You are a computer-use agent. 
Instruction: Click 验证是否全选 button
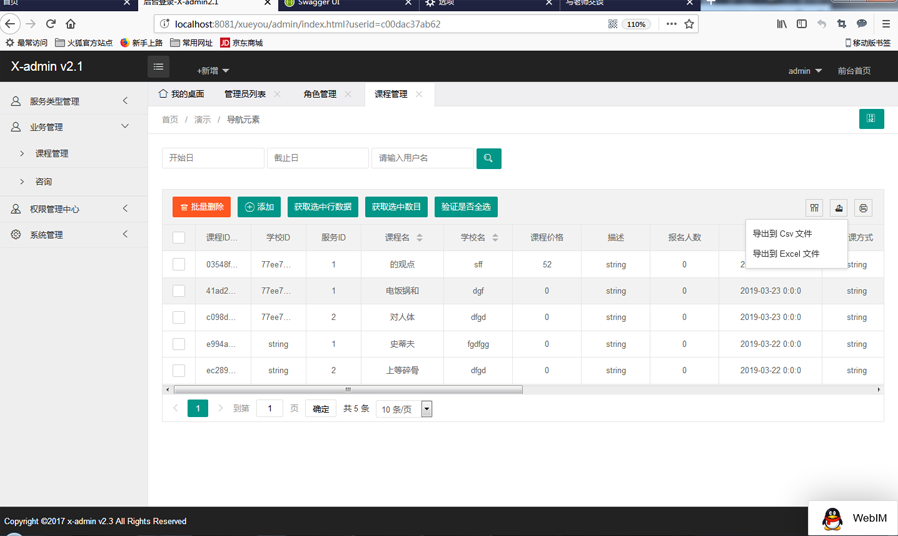point(466,207)
